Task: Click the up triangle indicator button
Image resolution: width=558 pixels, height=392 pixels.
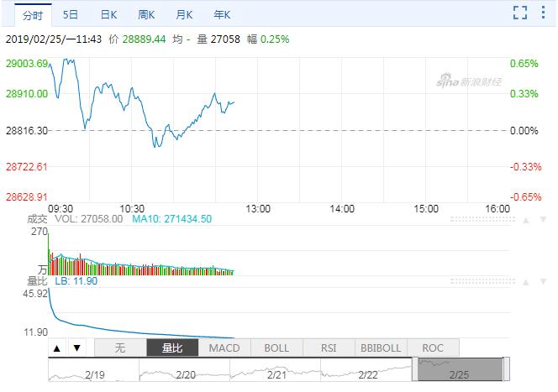Action: point(57,348)
